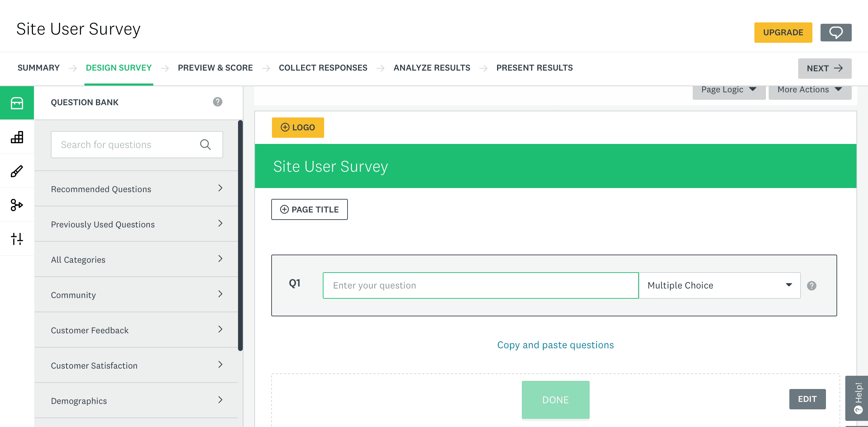Screen dimensions: 868x427
Task: Open the Multiple Choice question type dropdown
Action: [x=719, y=285]
